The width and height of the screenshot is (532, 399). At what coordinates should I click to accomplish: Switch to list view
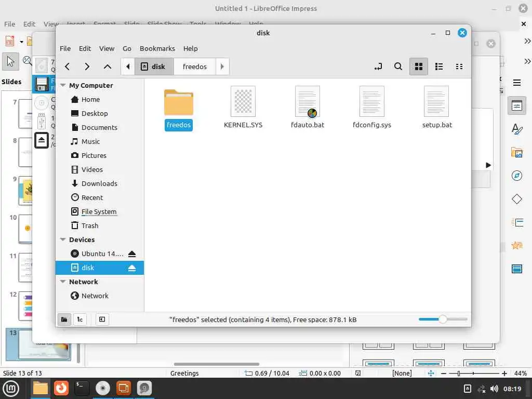tap(438, 66)
